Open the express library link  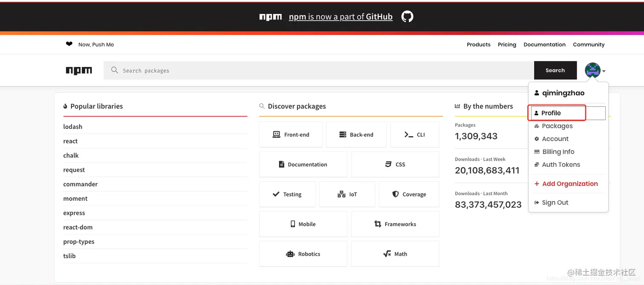click(x=74, y=213)
